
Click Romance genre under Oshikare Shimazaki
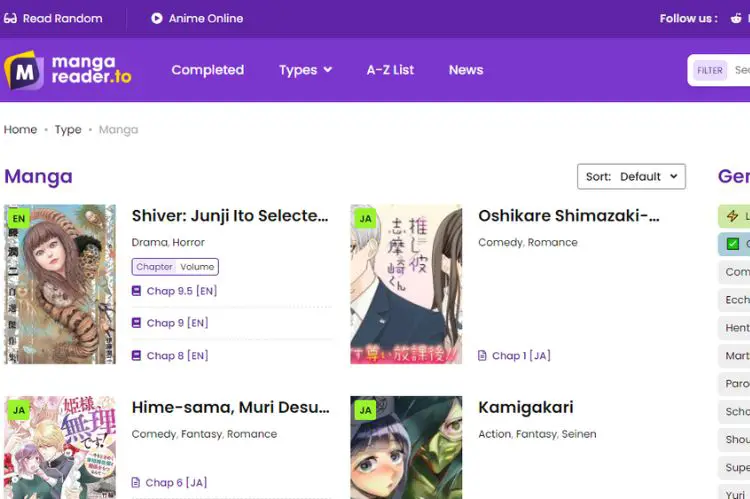(552, 243)
